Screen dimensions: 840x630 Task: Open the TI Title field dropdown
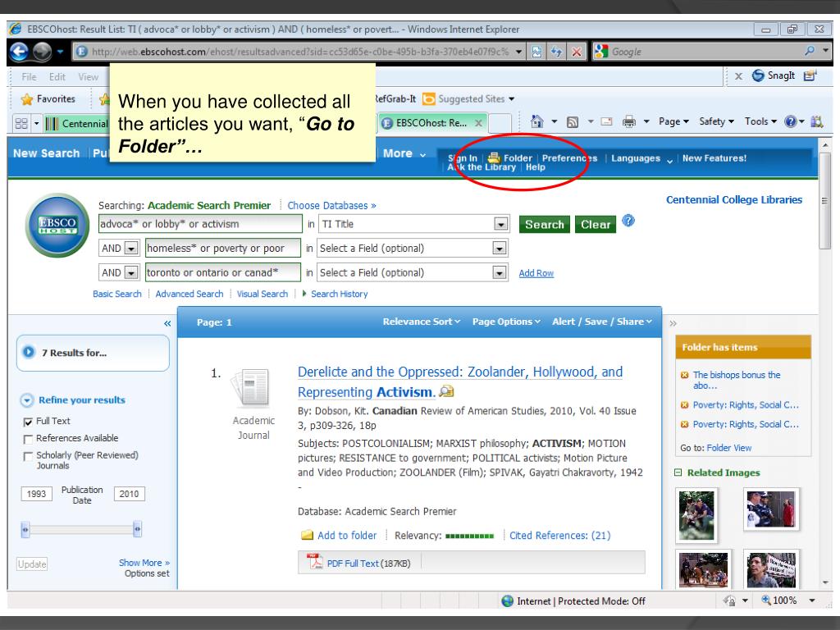501,224
